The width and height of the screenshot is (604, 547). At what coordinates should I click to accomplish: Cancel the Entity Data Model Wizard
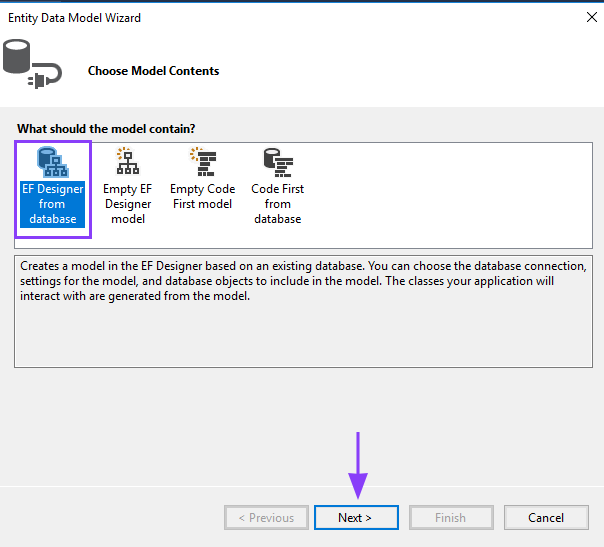coord(546,518)
